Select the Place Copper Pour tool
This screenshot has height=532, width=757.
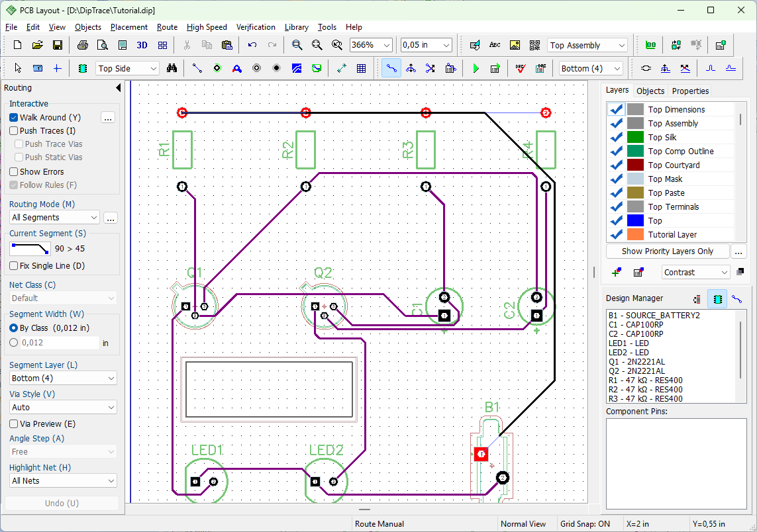297,69
